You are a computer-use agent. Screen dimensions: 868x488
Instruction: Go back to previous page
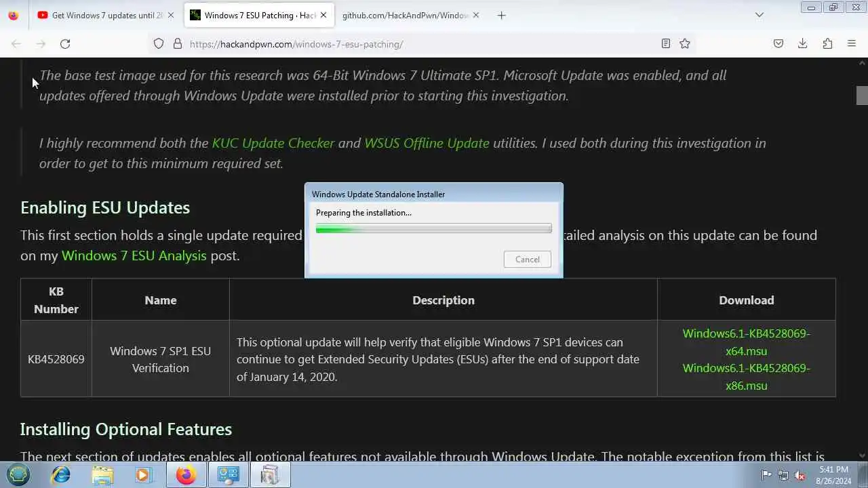tap(16, 44)
